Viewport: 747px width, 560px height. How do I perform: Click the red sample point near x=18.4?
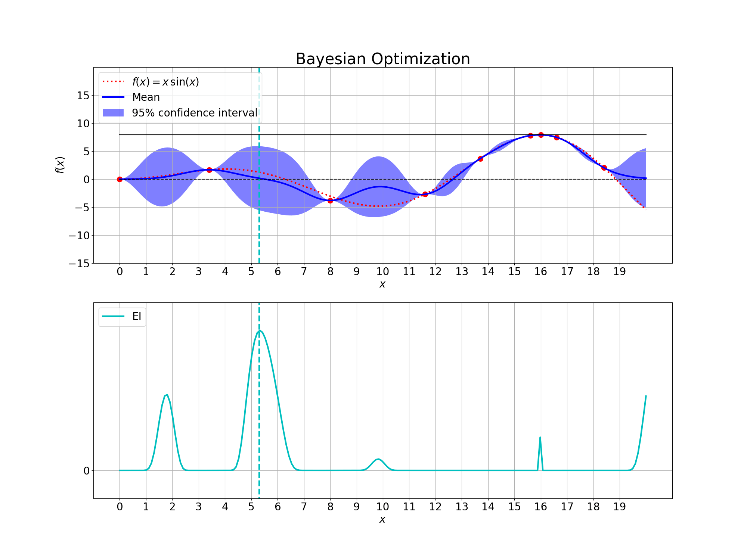(604, 168)
